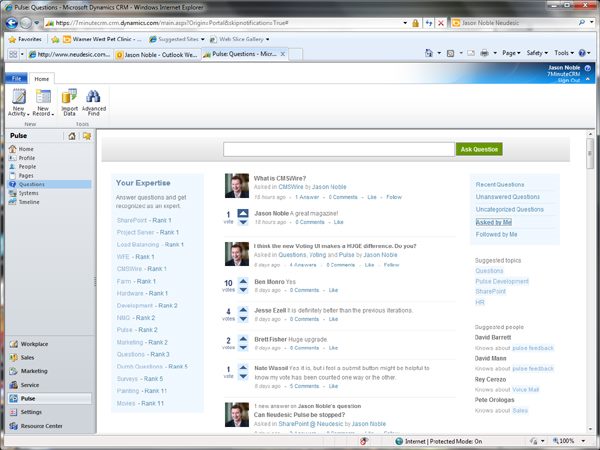The width and height of the screenshot is (600, 450).
Task: Open the Recent Questions filter link
Action: [x=500, y=184]
